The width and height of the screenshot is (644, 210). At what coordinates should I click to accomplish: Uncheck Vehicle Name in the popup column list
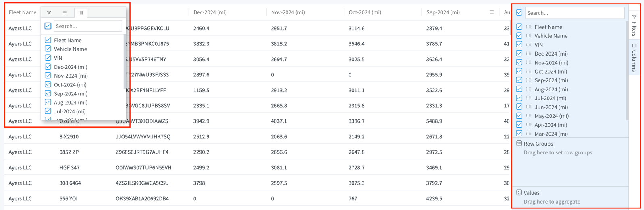(x=48, y=49)
